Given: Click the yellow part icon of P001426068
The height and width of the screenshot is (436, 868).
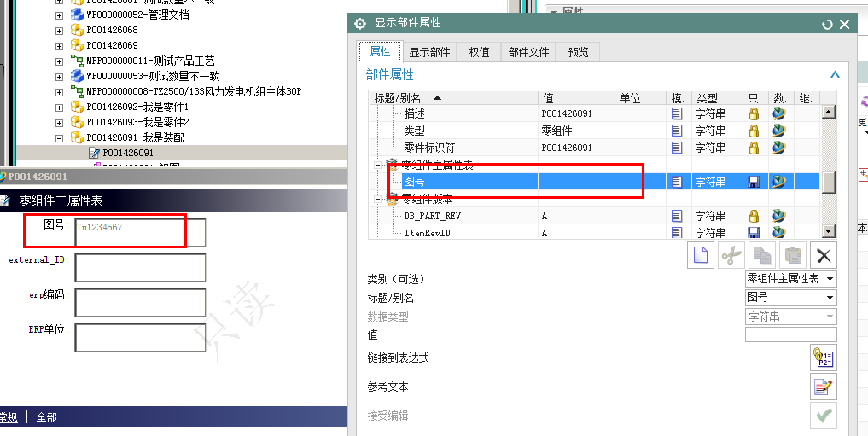Looking at the screenshot, I should pos(77,30).
